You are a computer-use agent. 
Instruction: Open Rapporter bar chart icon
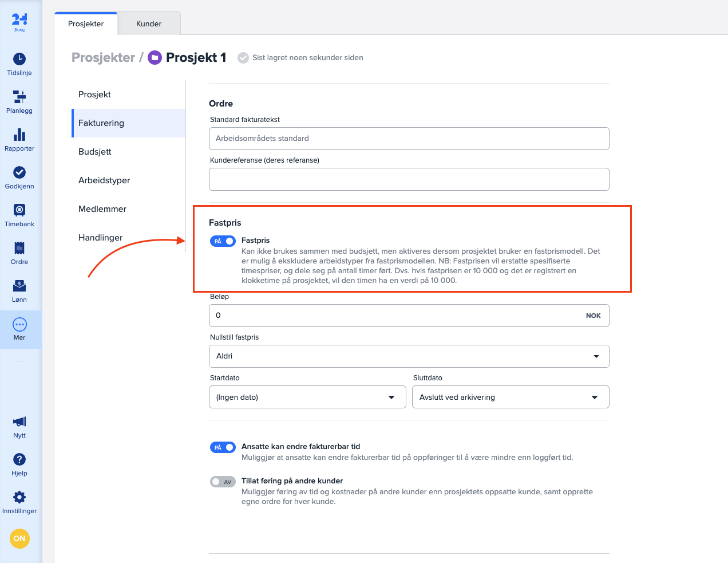click(x=19, y=135)
